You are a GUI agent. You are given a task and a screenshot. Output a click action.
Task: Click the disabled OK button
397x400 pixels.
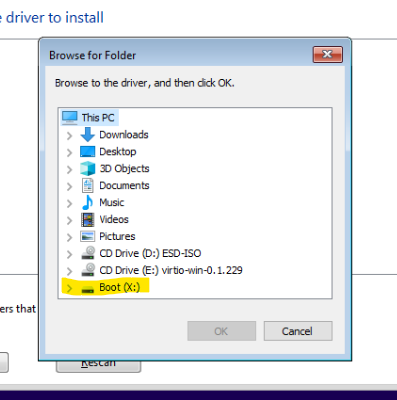point(222,331)
